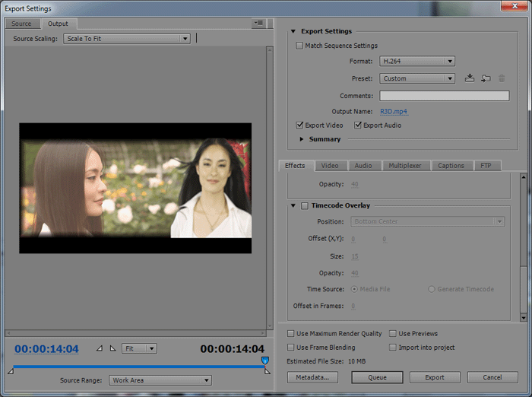The width and height of the screenshot is (532, 397).
Task: Click the R3D.mp4 output name link
Action: [x=394, y=111]
